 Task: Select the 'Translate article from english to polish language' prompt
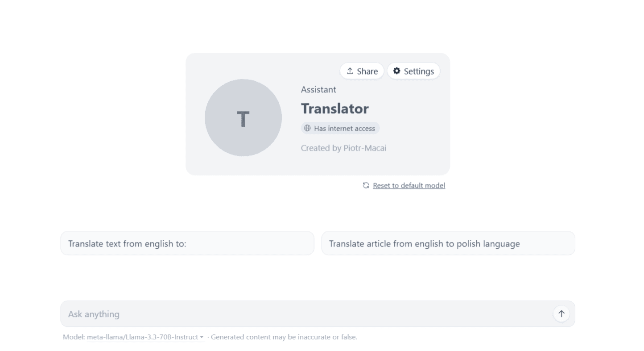click(x=448, y=243)
